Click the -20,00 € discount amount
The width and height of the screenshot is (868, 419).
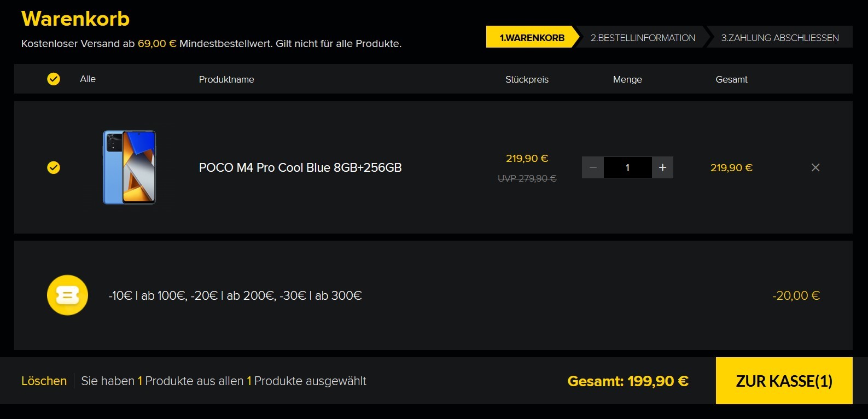(x=796, y=295)
